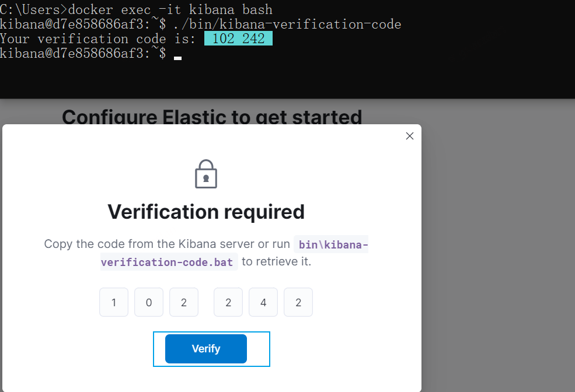575x392 pixels.
Task: Click 'Your verification code is:' text
Action: click(98, 38)
